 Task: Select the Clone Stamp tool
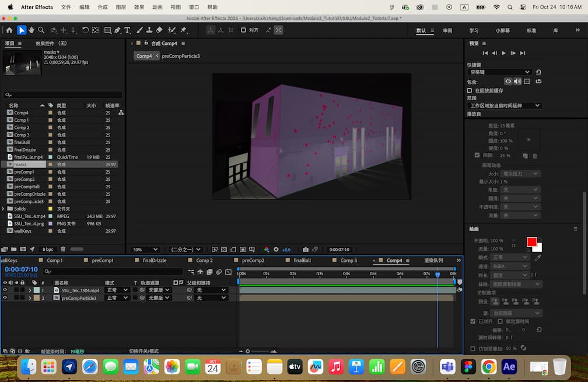150,30
